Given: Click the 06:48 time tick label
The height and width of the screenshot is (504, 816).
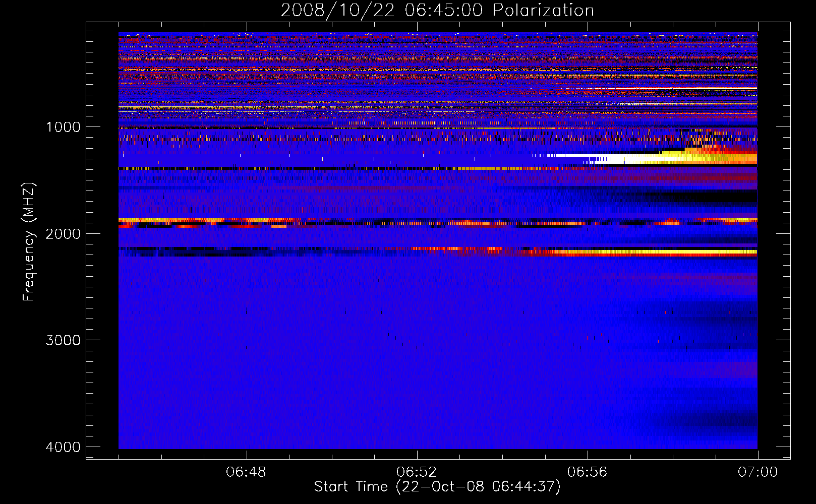Looking at the screenshot, I should (246, 472).
